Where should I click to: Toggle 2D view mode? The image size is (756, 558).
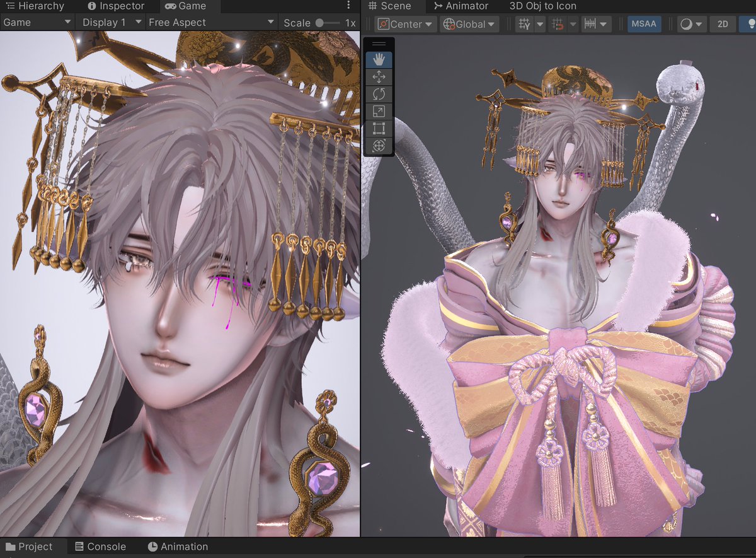[723, 24]
